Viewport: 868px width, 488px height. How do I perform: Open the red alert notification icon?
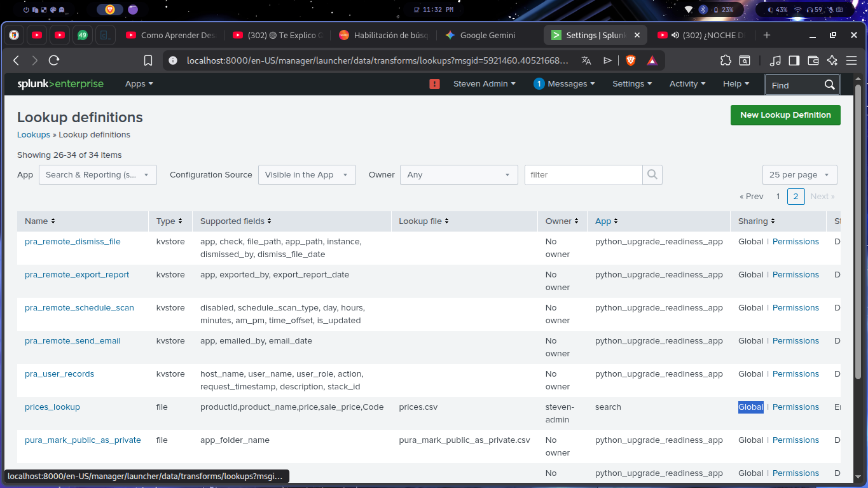[434, 83]
